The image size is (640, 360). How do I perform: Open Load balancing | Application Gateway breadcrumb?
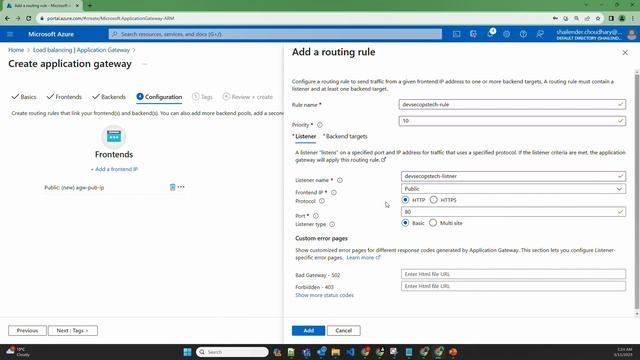point(81,50)
